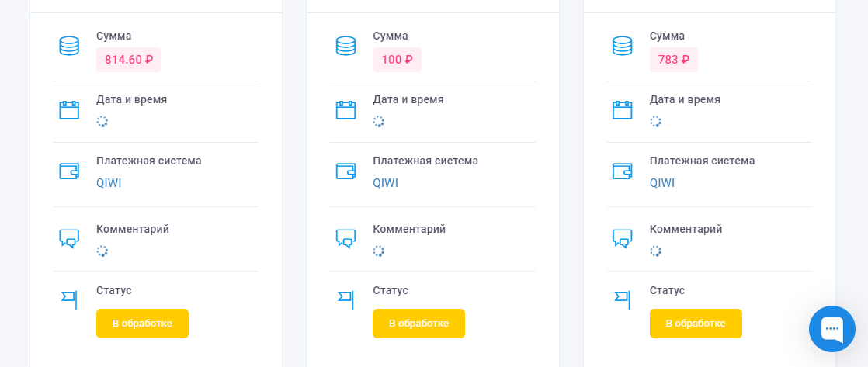Viewport: 868px width, 367px height.
Task: Click comment bubbles icon in 100 ₽ card
Action: coord(345,238)
